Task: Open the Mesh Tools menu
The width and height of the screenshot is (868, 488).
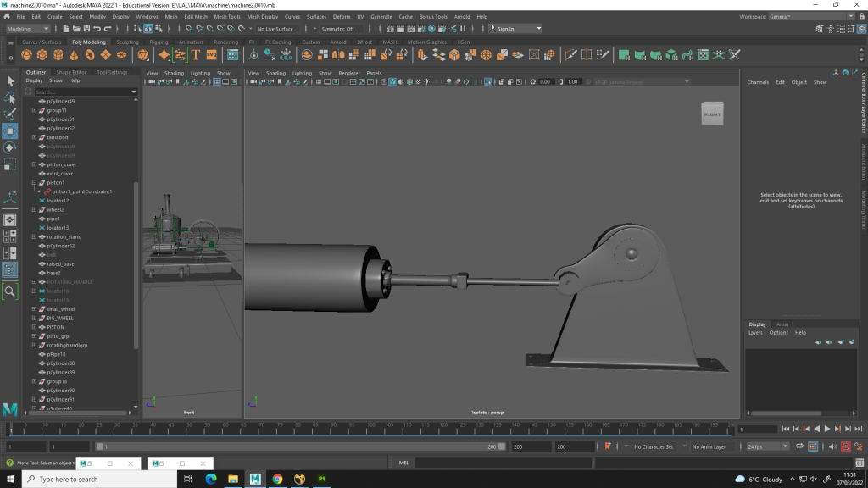Action: 227,17
